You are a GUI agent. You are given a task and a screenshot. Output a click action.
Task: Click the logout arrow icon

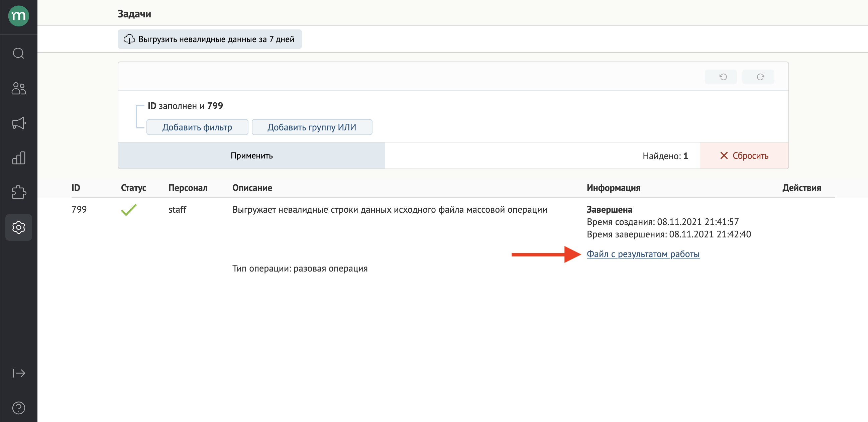(x=18, y=373)
